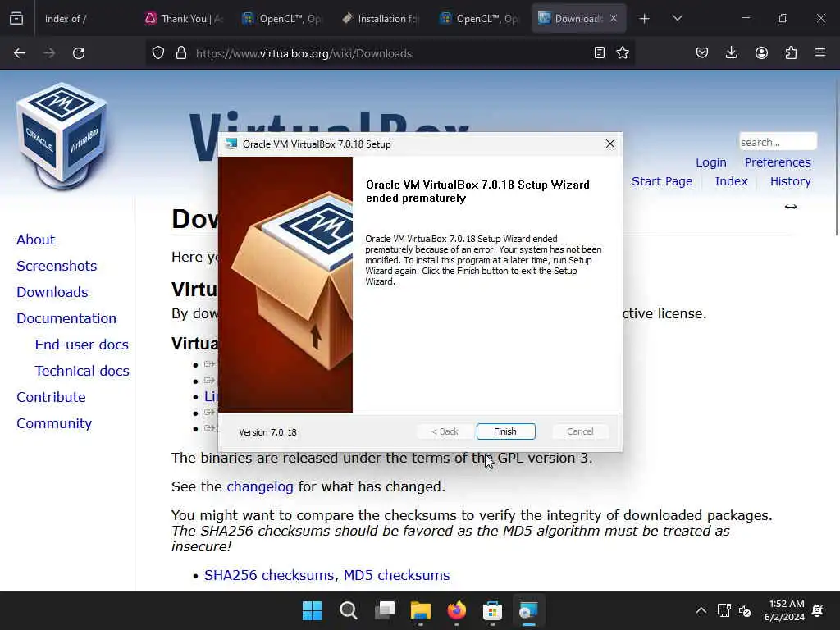Open the Preferences link
840x630 pixels.
point(778,162)
